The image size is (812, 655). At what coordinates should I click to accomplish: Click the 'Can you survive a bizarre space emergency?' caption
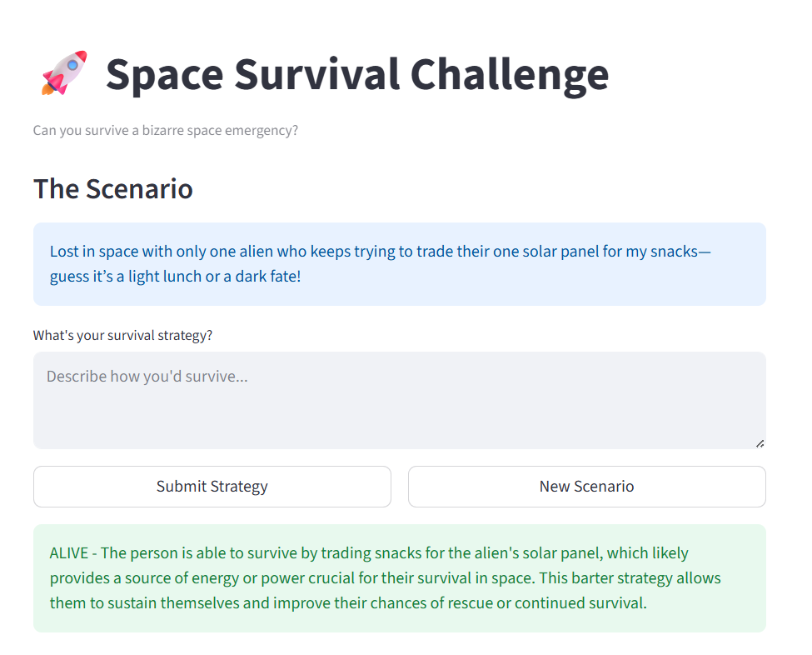click(166, 130)
